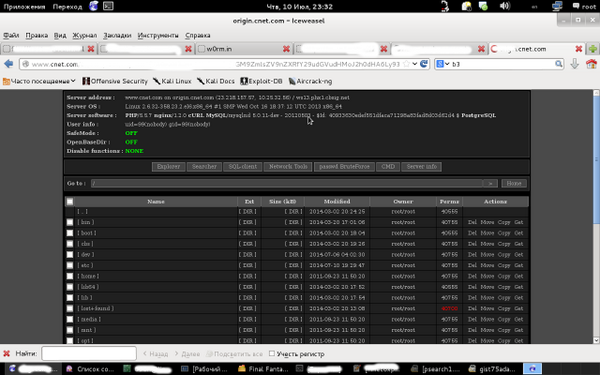Click the 'CMD' button in shell toolbar
This screenshot has width=600, height=375.
click(x=388, y=166)
